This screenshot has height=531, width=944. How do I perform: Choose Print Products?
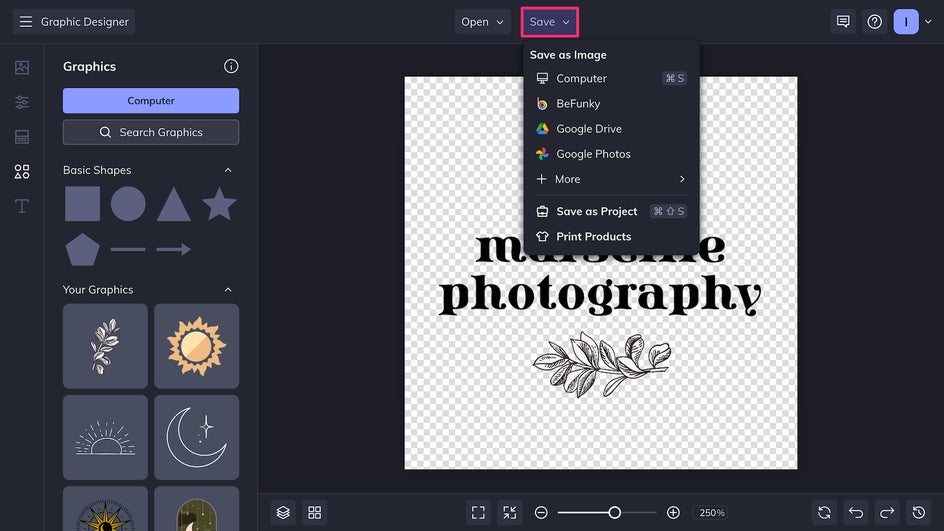click(x=611, y=237)
